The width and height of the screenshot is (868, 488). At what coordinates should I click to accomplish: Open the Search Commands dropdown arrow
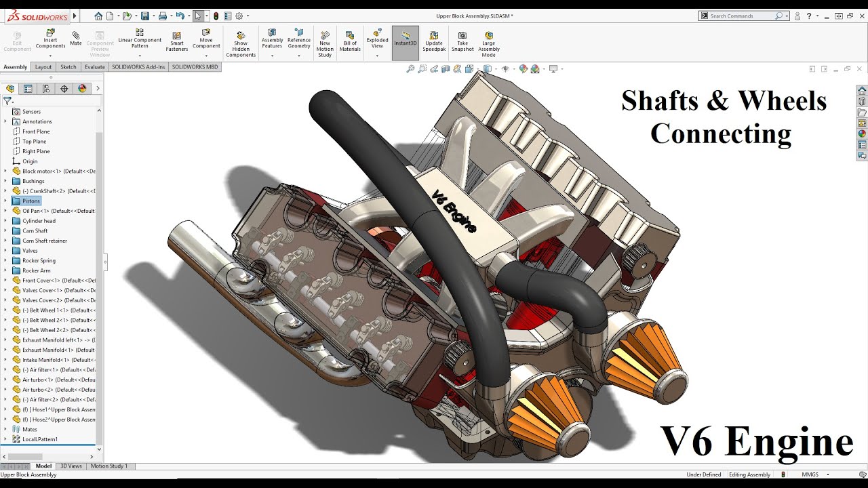point(787,16)
